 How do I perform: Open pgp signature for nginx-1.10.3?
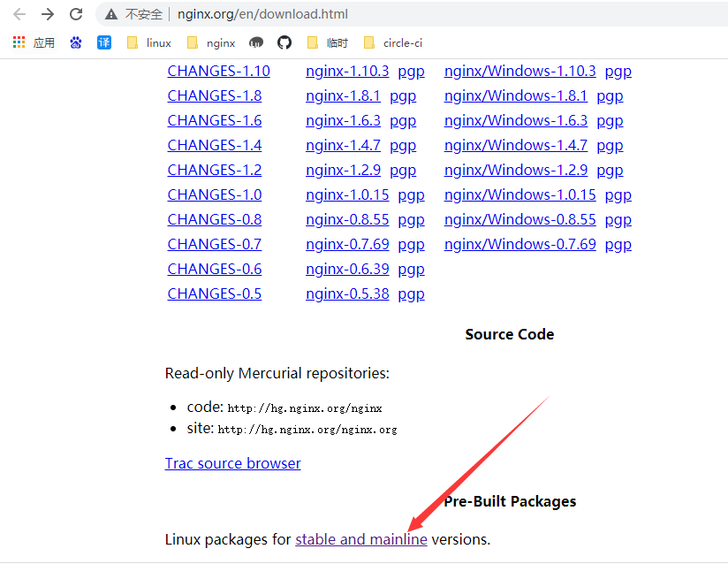click(411, 72)
